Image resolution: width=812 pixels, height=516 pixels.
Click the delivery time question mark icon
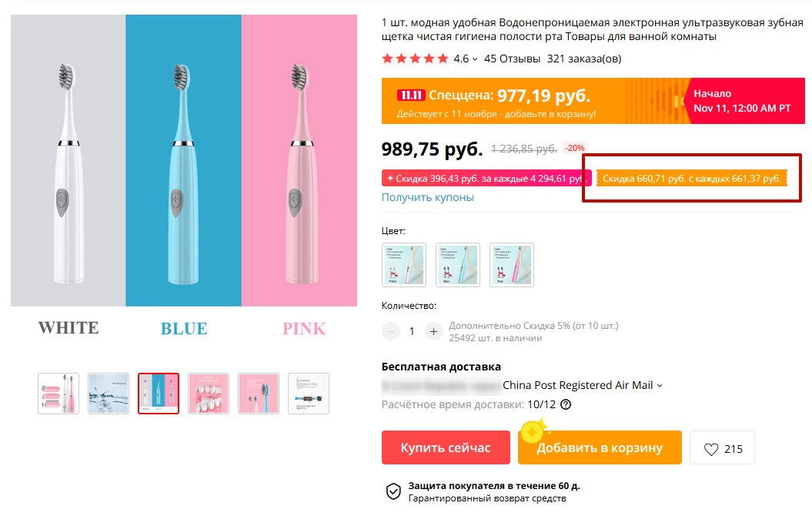pyautogui.click(x=566, y=404)
